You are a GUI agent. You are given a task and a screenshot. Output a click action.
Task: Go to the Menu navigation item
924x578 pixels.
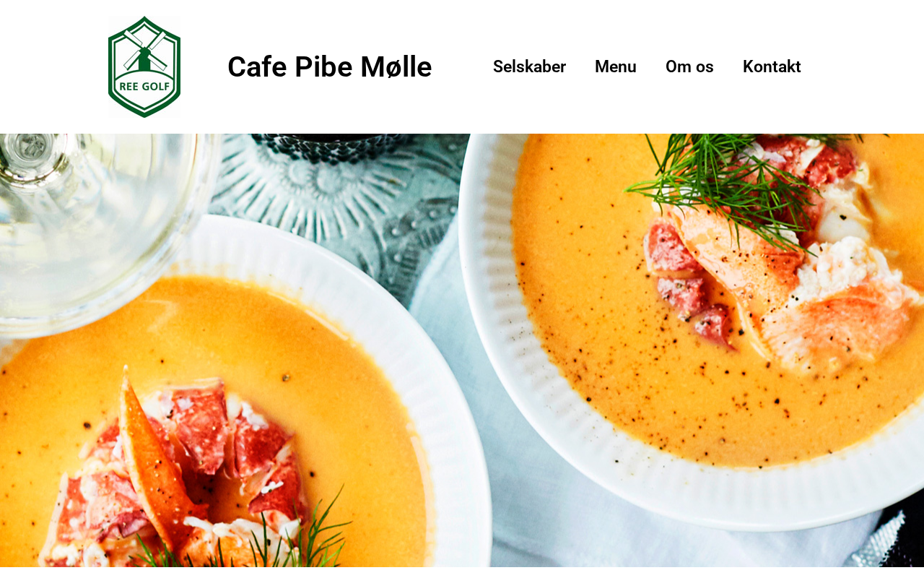tap(616, 66)
